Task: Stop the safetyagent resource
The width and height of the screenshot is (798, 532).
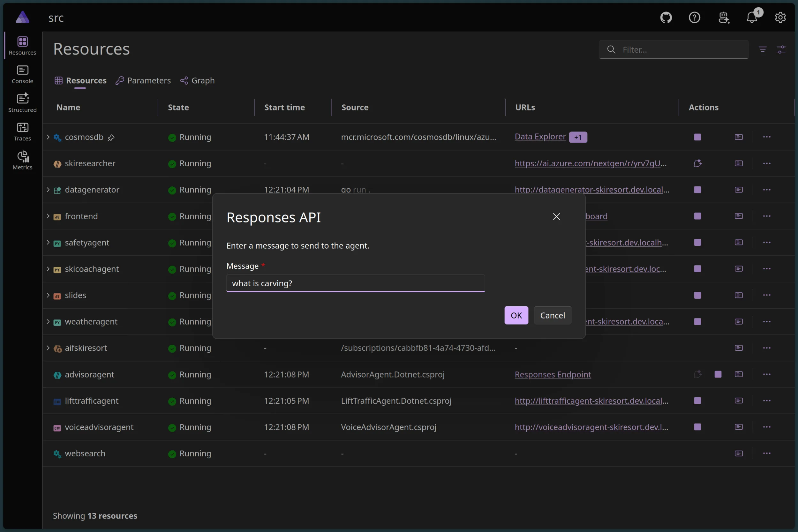Action: 697,242
